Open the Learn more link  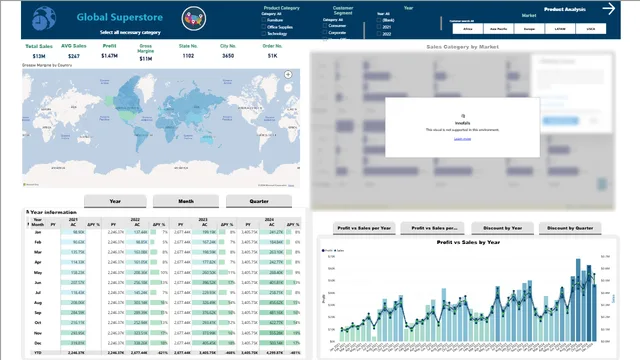[x=462, y=139]
